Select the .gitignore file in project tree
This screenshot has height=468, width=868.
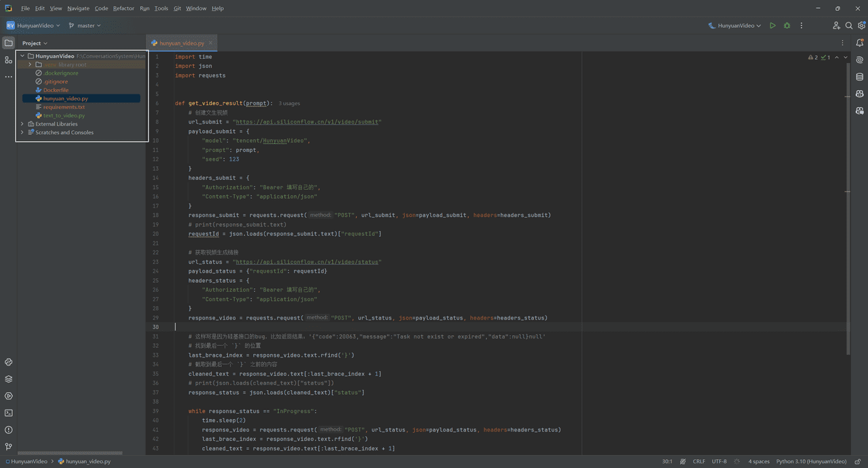pos(56,81)
